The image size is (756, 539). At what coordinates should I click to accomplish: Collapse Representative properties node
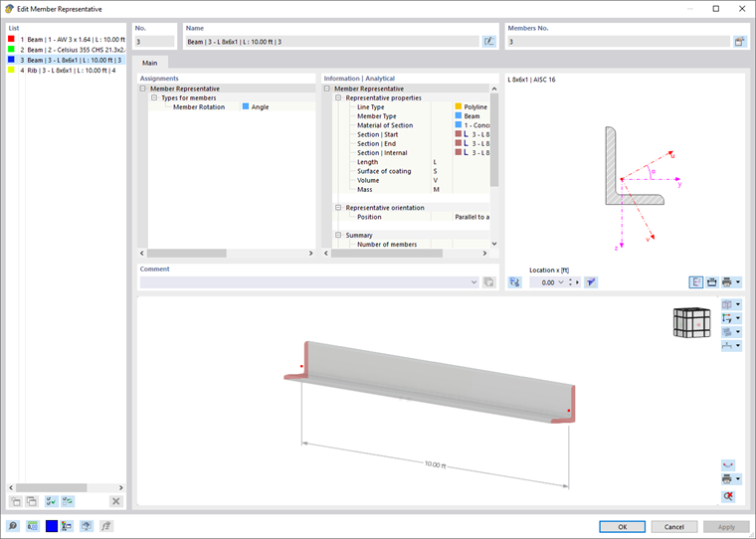coord(338,97)
